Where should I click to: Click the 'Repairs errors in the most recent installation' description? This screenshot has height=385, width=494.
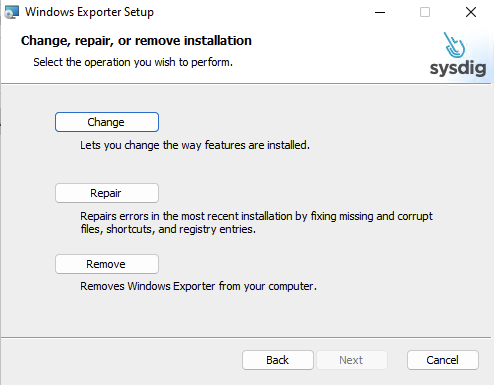(x=256, y=223)
